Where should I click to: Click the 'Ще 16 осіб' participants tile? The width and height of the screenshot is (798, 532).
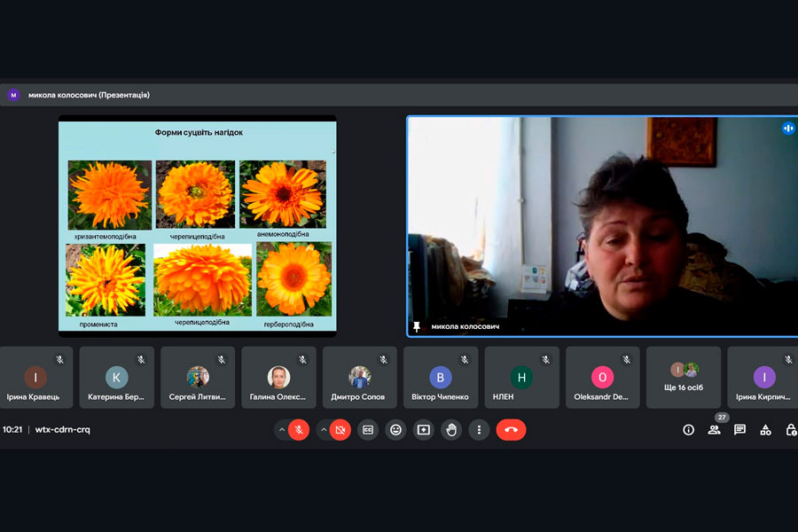tap(683, 377)
